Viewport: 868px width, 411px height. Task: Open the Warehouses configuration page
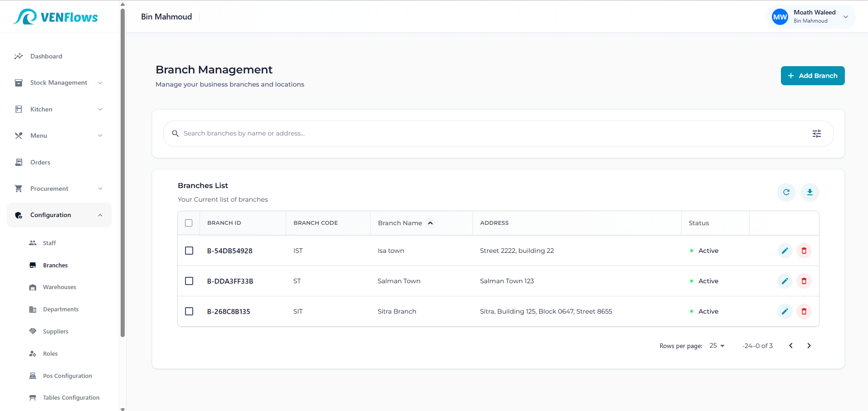click(59, 287)
